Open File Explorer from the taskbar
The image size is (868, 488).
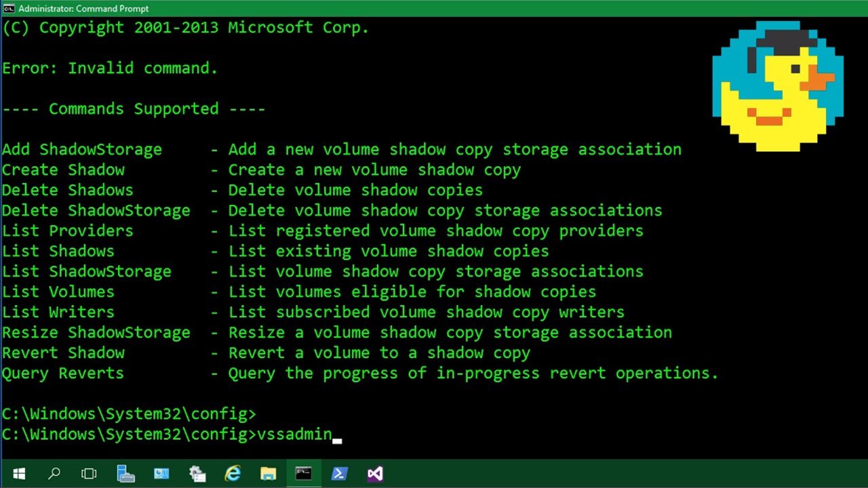[268, 474]
